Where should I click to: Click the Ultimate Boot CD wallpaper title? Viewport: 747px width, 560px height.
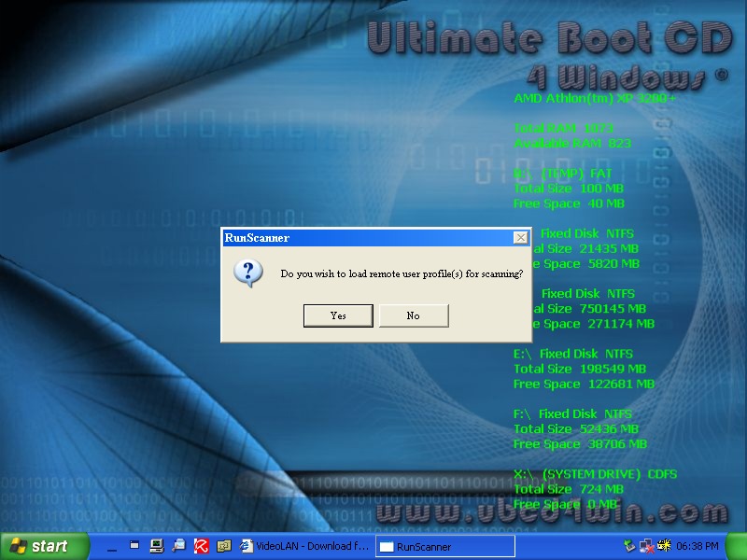pos(546,39)
